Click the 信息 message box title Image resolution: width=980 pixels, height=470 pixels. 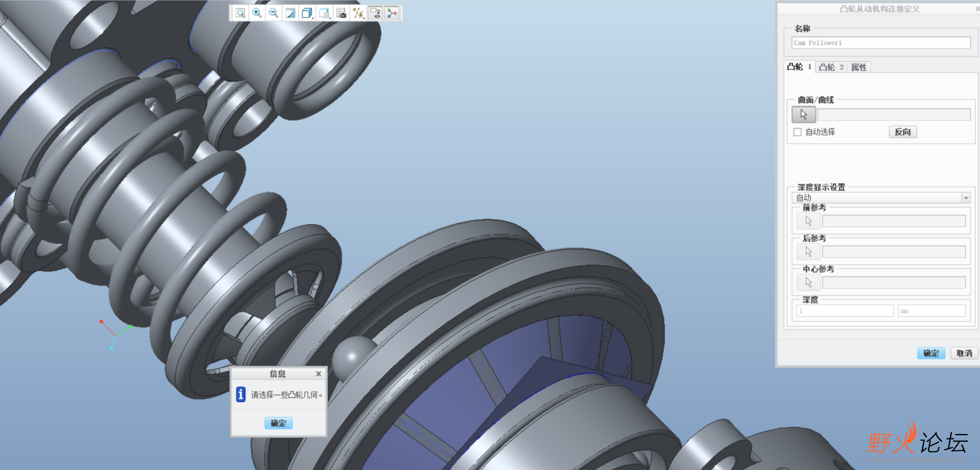point(278,374)
